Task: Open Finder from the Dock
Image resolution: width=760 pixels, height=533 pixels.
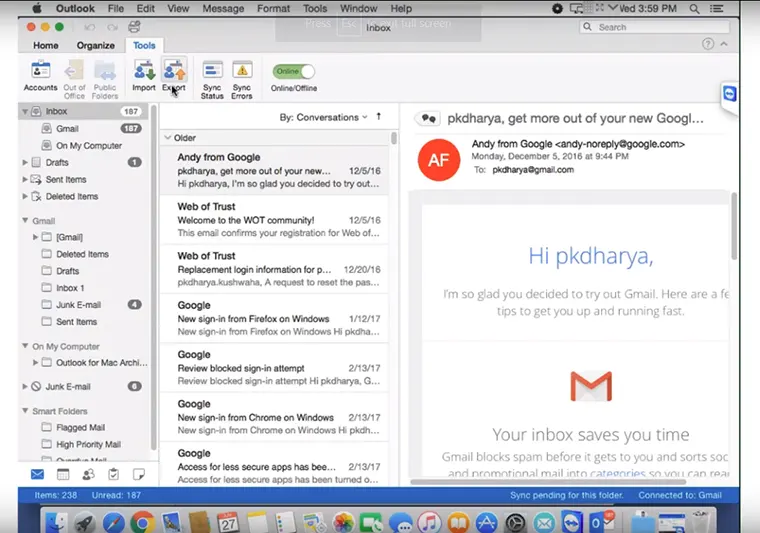Action: pyautogui.click(x=56, y=523)
